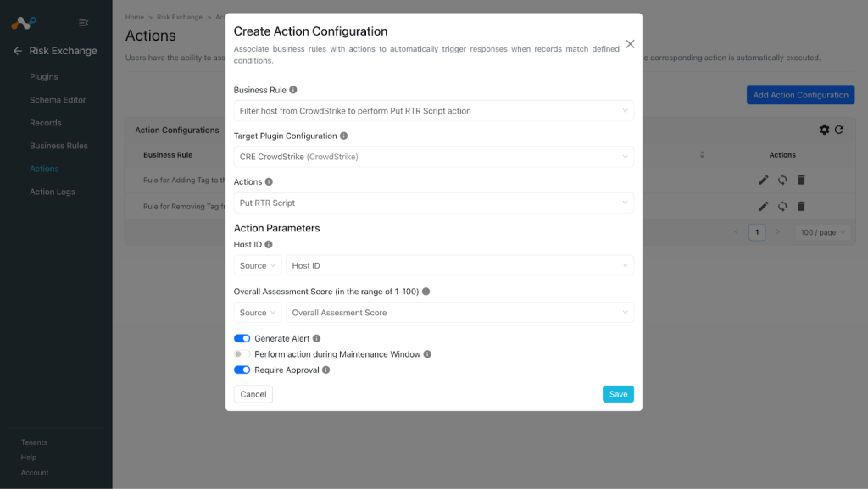Click info icon next to Require Approval
Screen dimensions: 868x489
(326, 370)
